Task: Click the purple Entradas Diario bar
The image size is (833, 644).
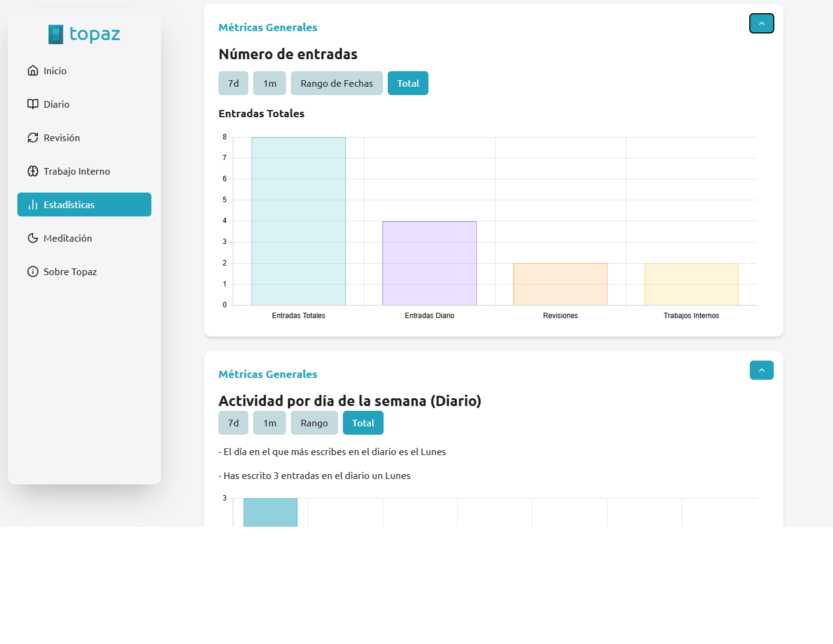Action: coord(429,263)
